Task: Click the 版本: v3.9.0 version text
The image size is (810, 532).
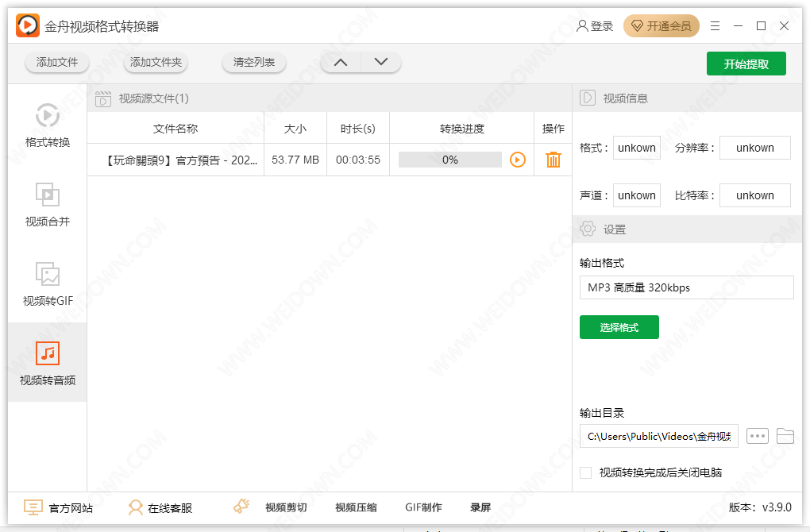Action: (x=760, y=507)
